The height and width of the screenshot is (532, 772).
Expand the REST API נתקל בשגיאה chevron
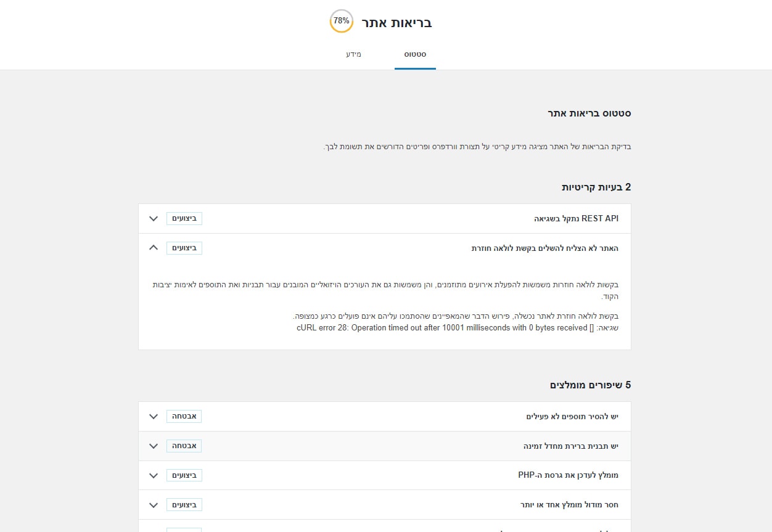(x=154, y=219)
